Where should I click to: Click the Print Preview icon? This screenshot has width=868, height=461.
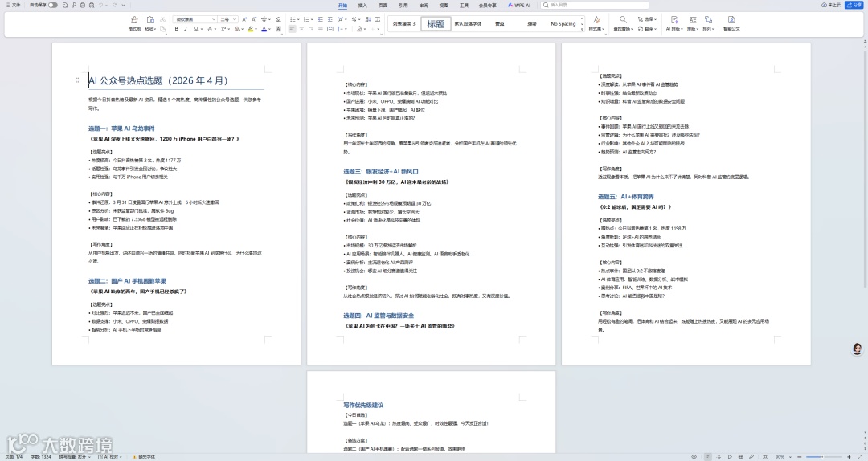(91, 5)
